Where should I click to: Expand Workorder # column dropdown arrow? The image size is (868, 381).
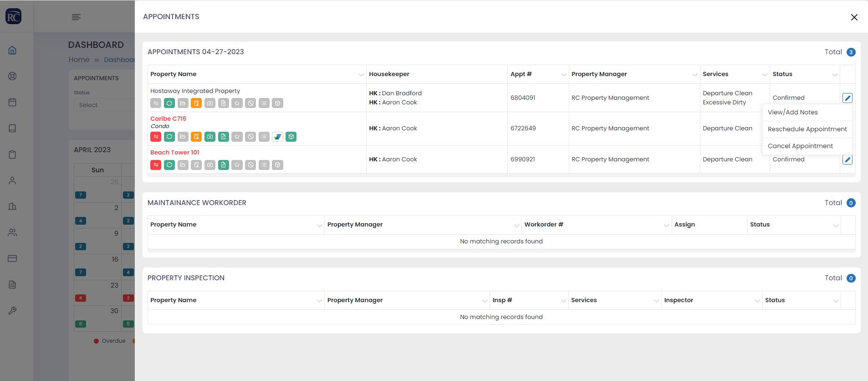tap(666, 225)
